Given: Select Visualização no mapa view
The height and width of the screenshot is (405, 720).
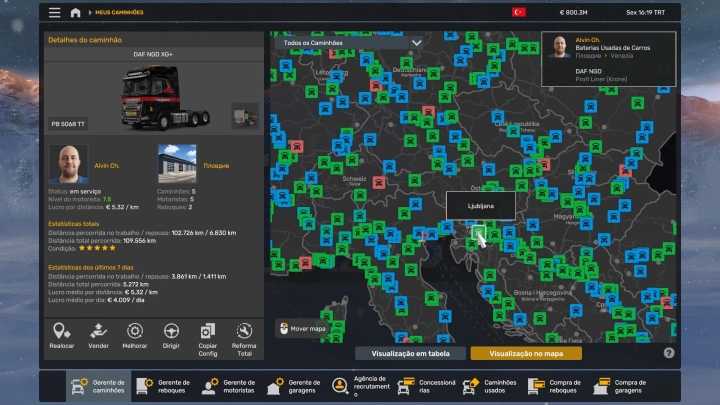Looking at the screenshot, I should pyautogui.click(x=526, y=354).
